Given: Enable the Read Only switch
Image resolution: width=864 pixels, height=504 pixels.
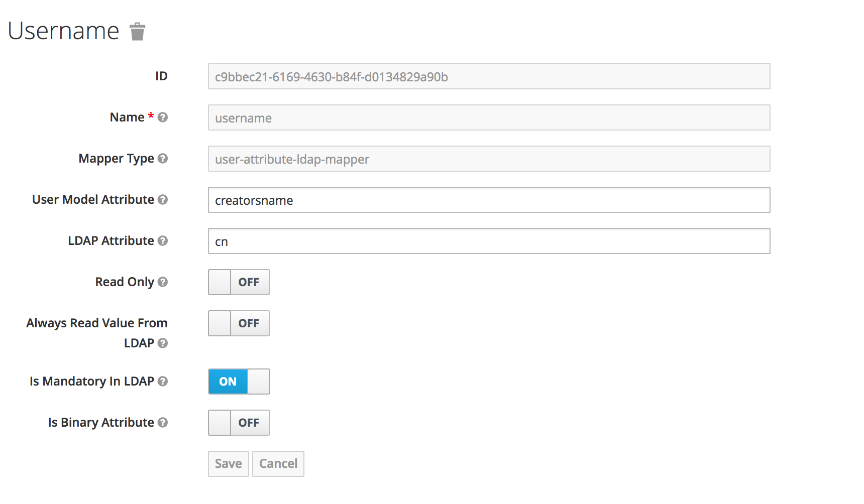Looking at the screenshot, I should tap(239, 282).
